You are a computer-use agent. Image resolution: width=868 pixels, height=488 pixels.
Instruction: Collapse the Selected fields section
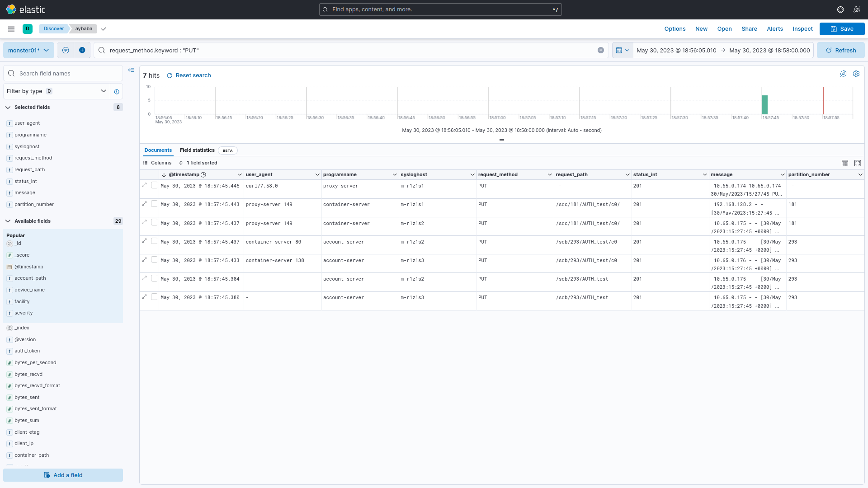coord(8,108)
